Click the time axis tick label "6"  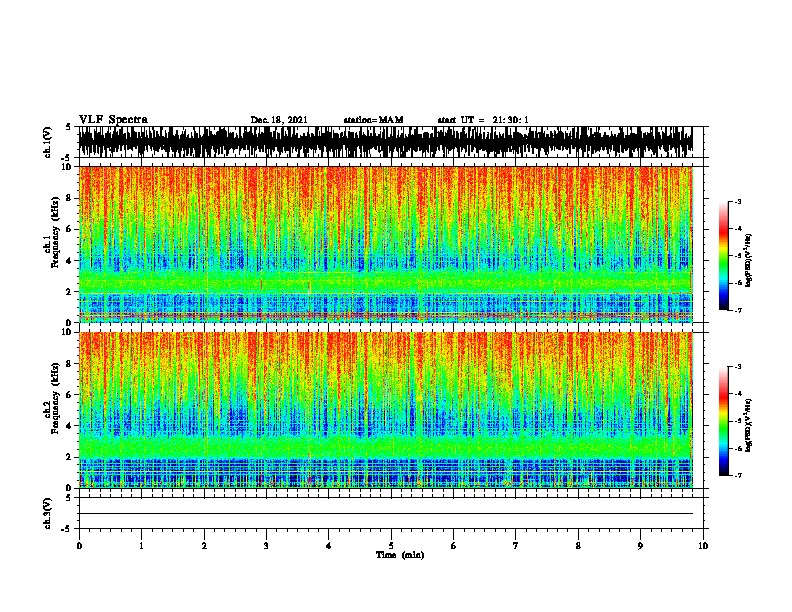point(454,546)
